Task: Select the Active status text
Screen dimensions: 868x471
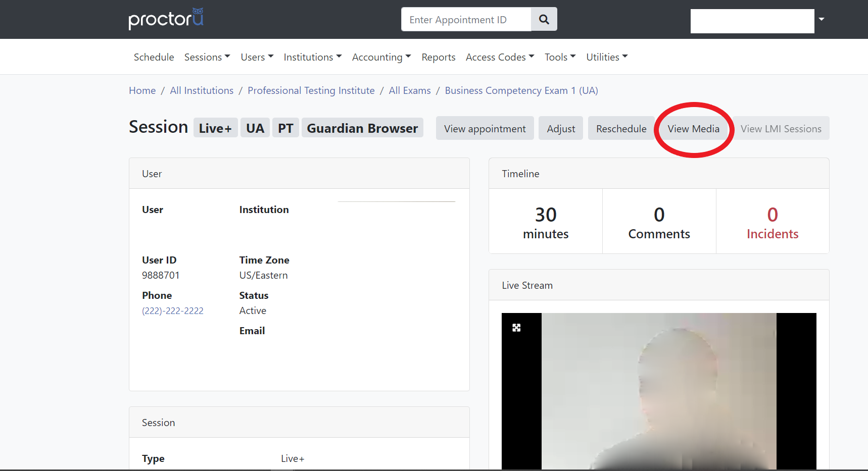Action: point(253,310)
